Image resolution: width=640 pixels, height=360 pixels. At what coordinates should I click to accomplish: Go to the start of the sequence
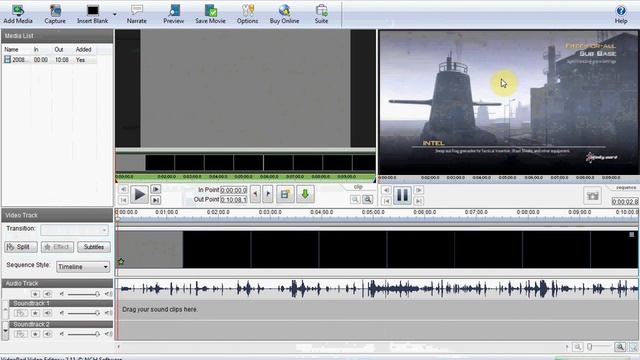(x=386, y=201)
